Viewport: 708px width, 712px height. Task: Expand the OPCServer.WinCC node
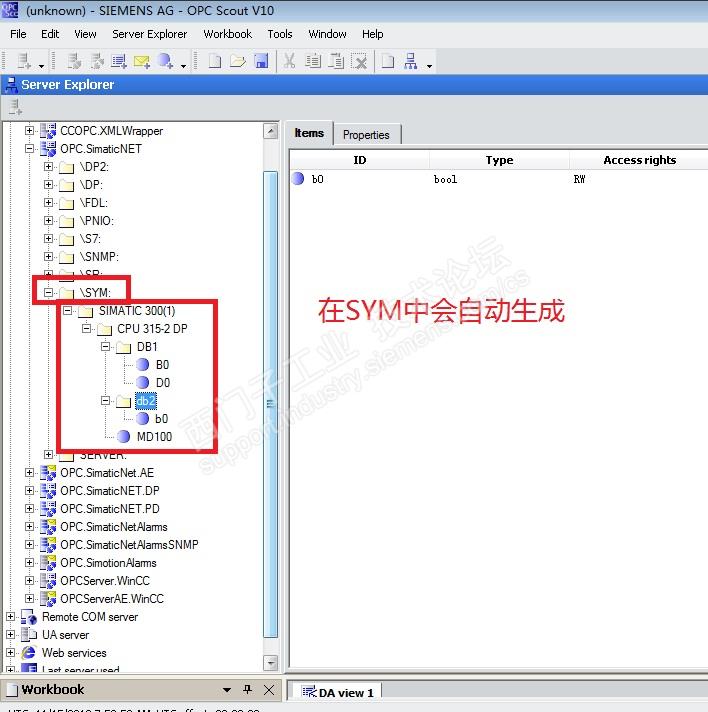[29, 580]
